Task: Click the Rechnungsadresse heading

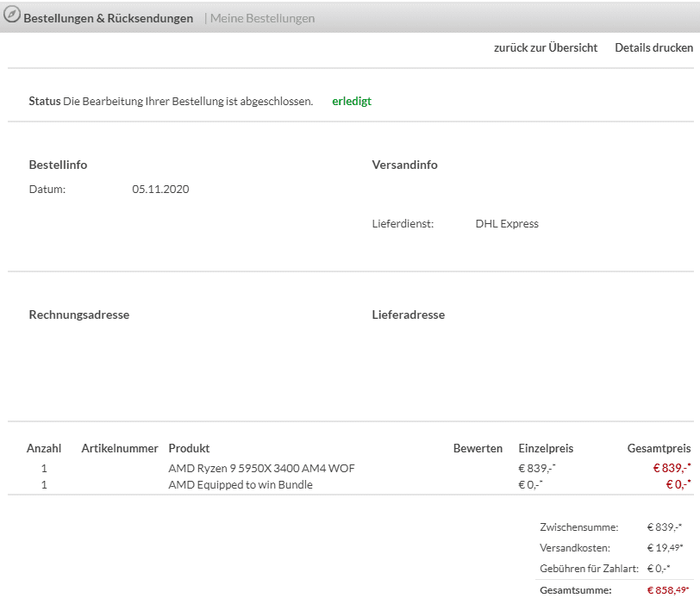Action: click(x=79, y=315)
